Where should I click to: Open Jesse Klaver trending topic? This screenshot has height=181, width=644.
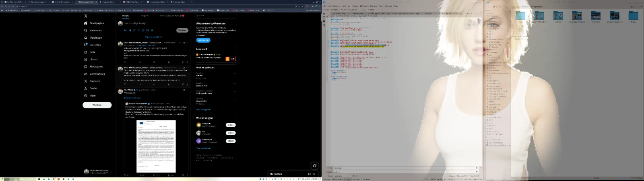pos(202,86)
